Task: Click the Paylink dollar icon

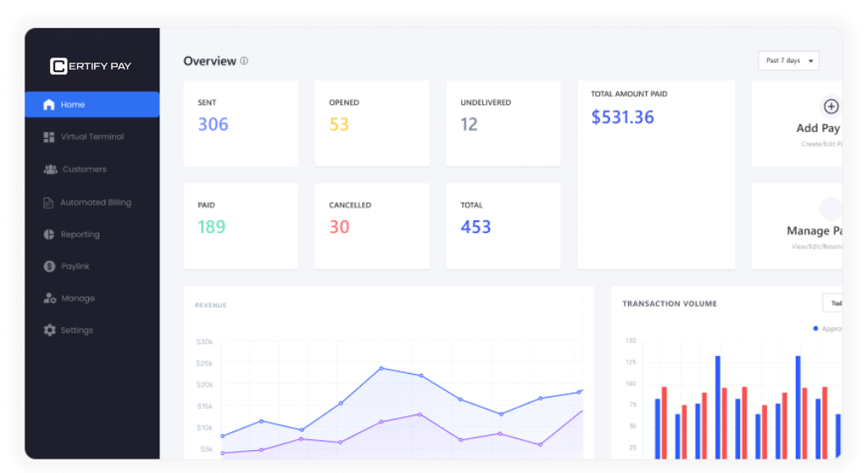Action: (49, 266)
